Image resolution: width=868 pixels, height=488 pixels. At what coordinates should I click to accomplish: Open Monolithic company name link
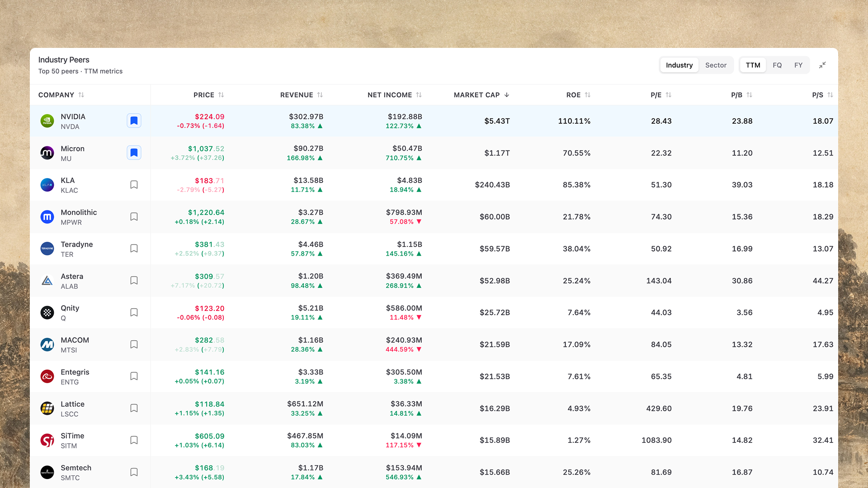79,212
